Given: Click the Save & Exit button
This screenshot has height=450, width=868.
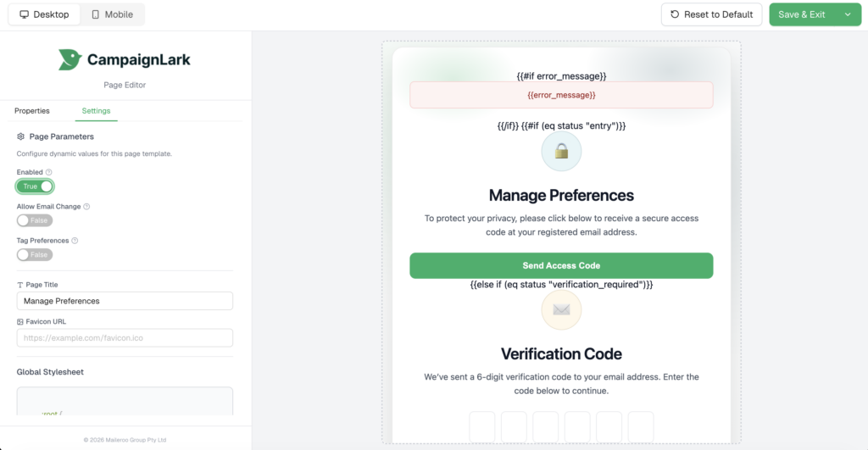Looking at the screenshot, I should [801, 14].
